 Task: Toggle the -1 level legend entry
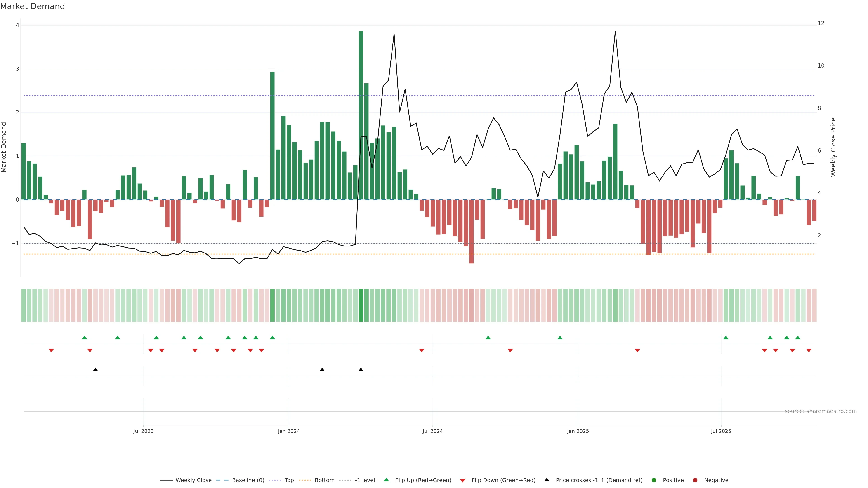pyautogui.click(x=365, y=480)
